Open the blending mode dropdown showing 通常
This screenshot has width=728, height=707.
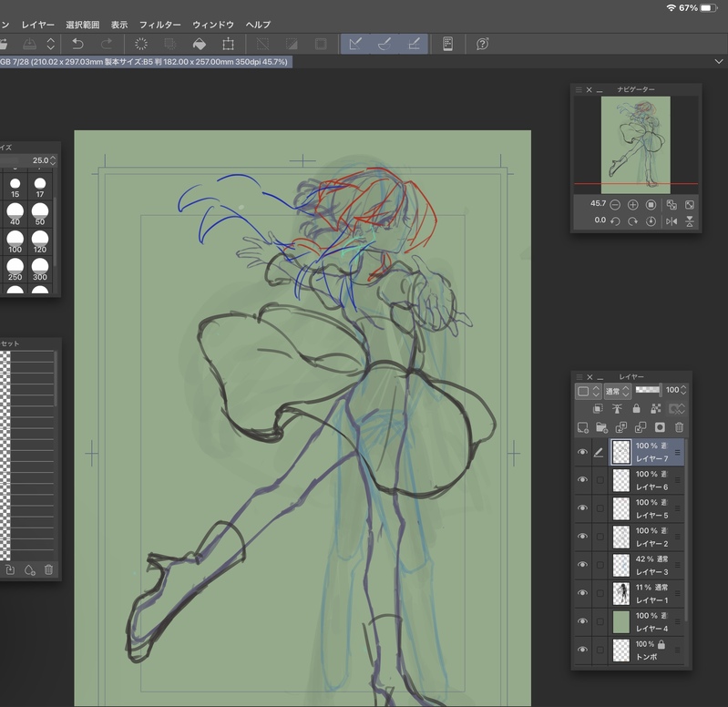[x=615, y=391]
